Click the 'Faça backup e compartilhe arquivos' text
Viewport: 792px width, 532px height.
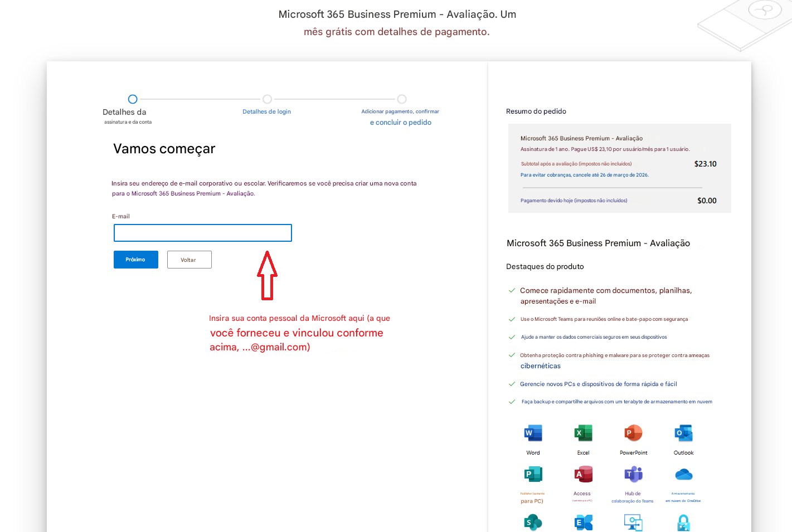click(617, 402)
